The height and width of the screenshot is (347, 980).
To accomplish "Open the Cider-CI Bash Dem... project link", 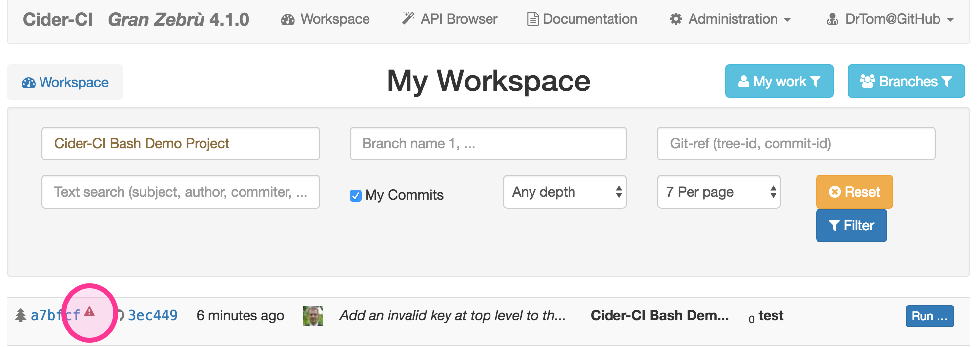I will (659, 315).
